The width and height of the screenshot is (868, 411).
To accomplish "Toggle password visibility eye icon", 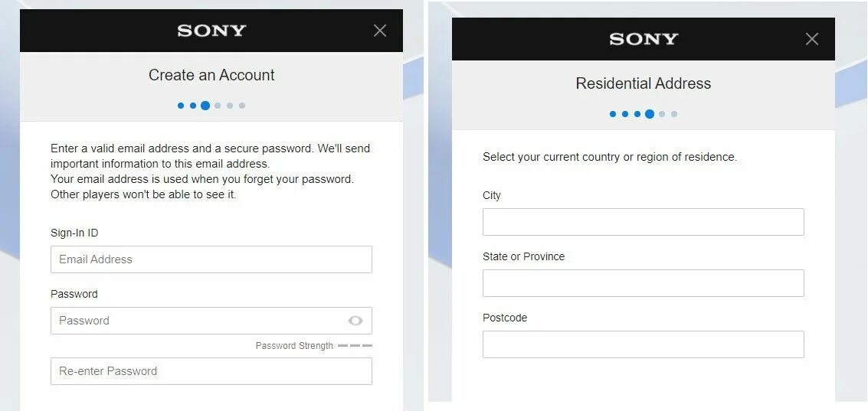I will [x=355, y=321].
